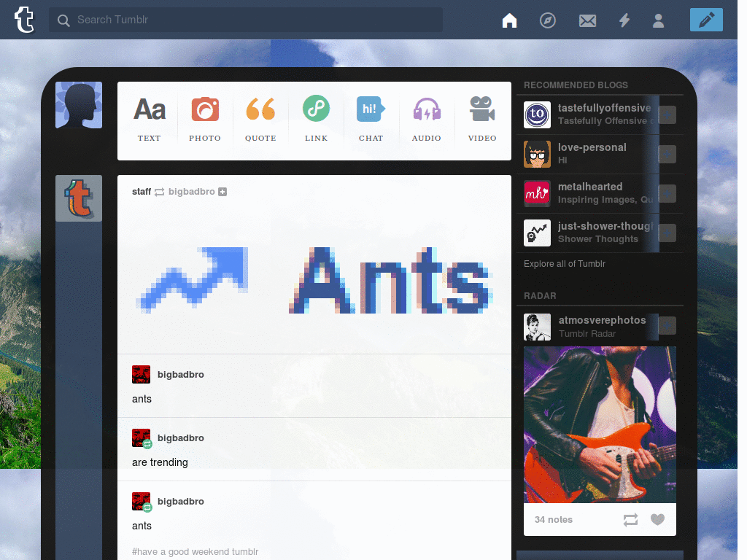Click Explore all of Tumblr
Image resolution: width=747 pixels, height=560 pixels.
click(x=565, y=264)
